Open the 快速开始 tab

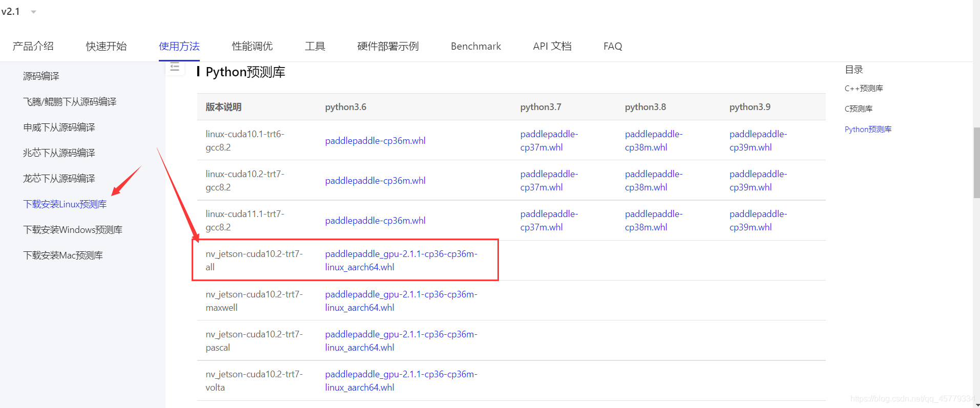106,46
